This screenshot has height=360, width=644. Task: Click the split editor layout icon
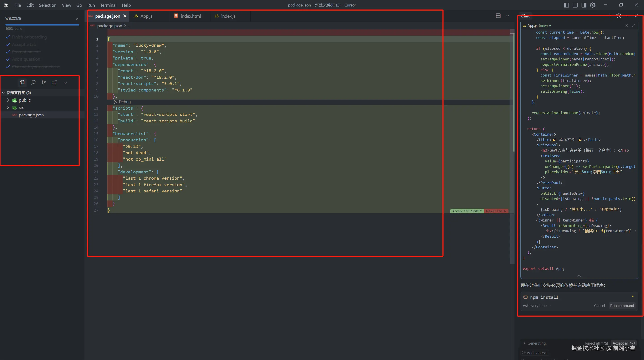(498, 16)
